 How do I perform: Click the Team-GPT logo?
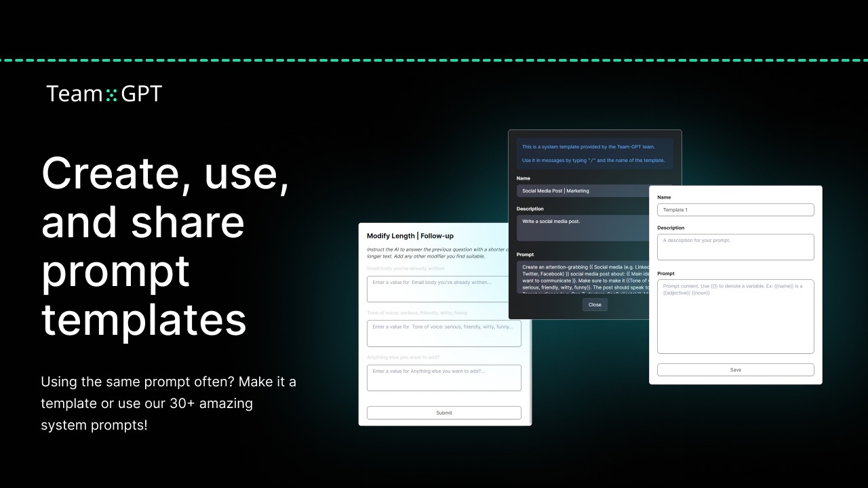[104, 94]
